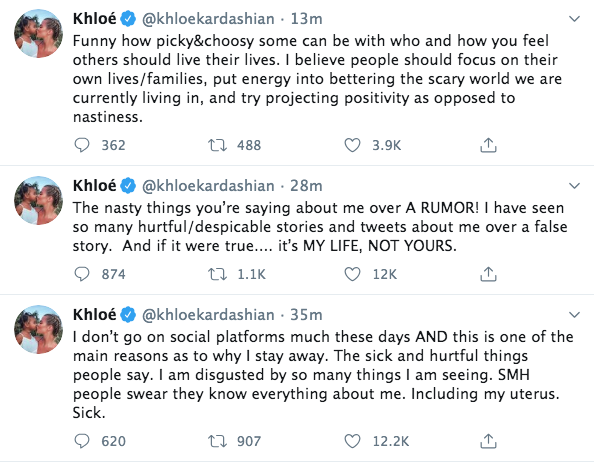Like the tweet with 3.9K likes
The width and height of the screenshot is (594, 462).
[352, 145]
